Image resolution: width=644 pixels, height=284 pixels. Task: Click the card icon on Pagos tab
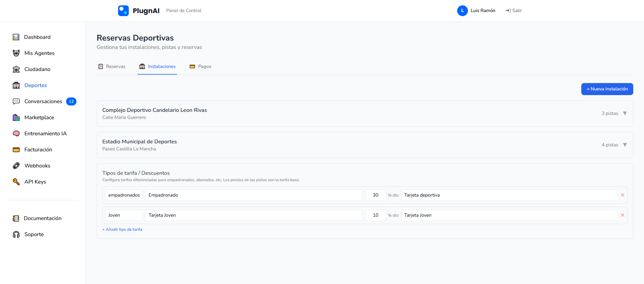pos(192,67)
